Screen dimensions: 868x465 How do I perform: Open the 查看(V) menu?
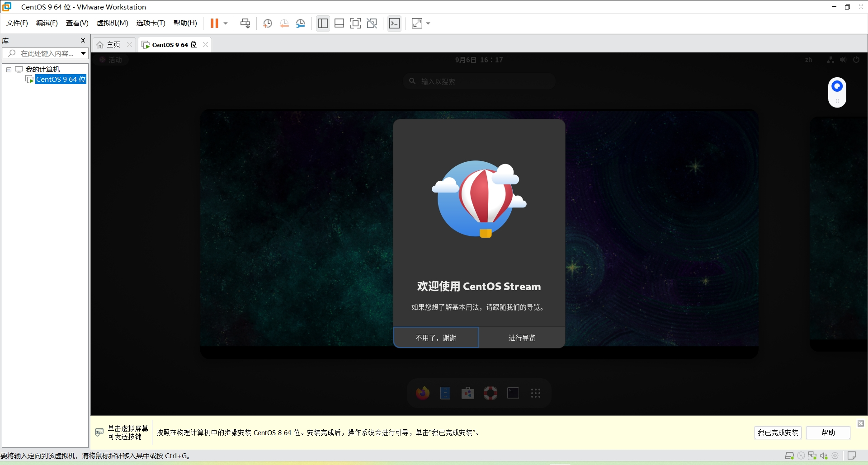(x=77, y=23)
